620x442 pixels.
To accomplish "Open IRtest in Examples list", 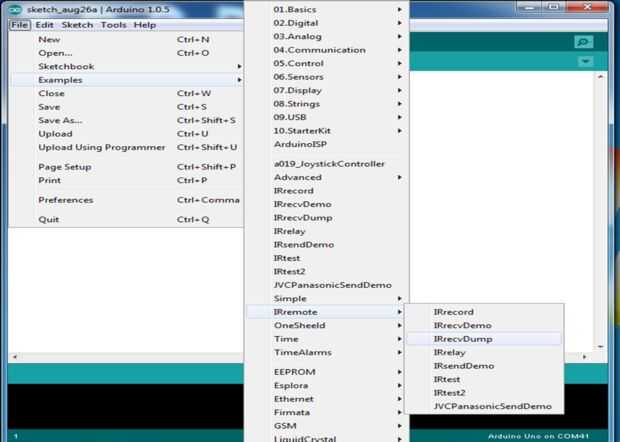I will click(x=327, y=258).
